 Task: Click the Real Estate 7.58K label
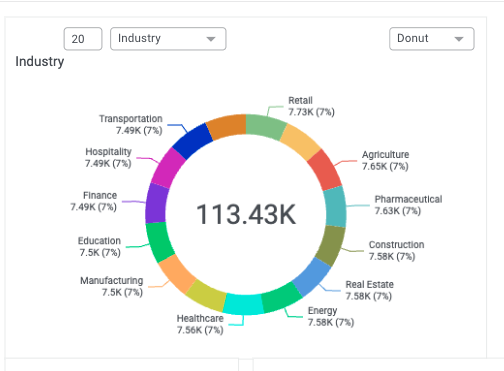369,290
